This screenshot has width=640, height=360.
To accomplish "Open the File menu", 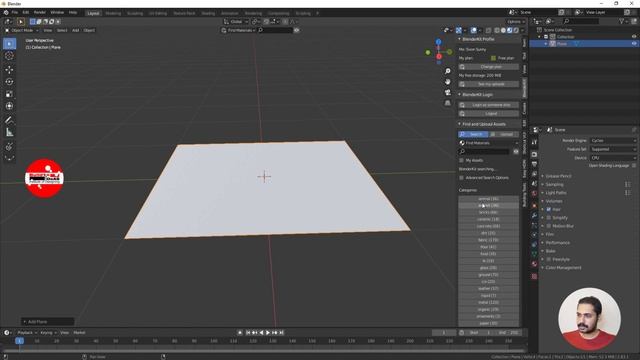I will [15, 13].
